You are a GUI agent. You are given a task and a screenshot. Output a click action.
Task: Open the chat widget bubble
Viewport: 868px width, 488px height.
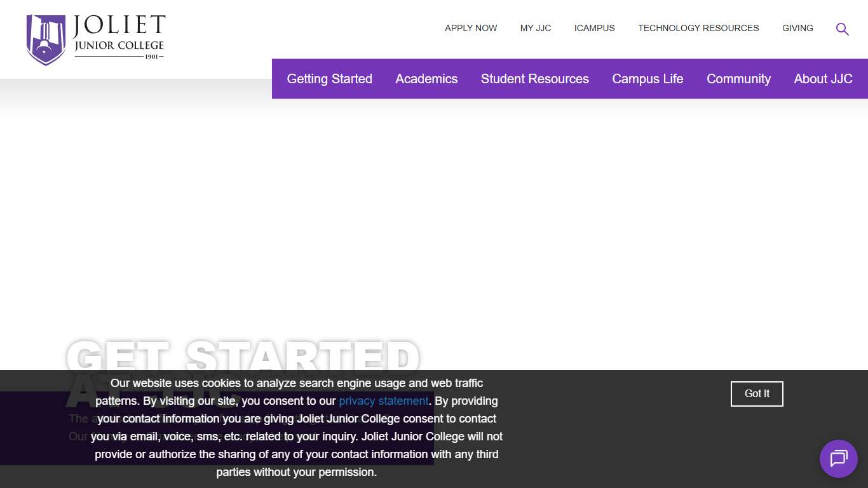point(838,459)
